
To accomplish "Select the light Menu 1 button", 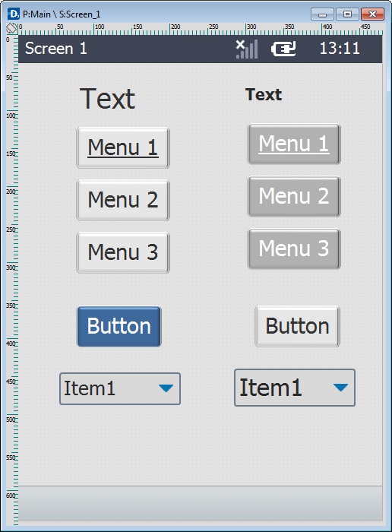I will (123, 147).
